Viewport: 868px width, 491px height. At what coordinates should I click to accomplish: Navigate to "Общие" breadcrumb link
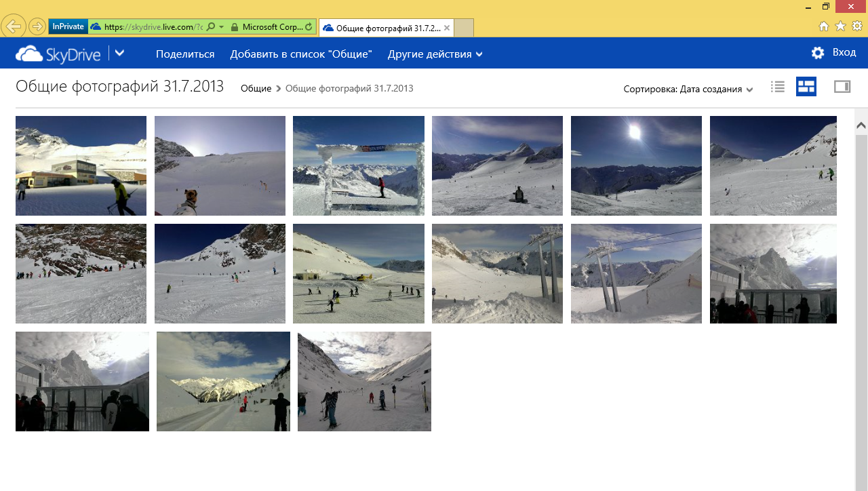click(x=256, y=88)
